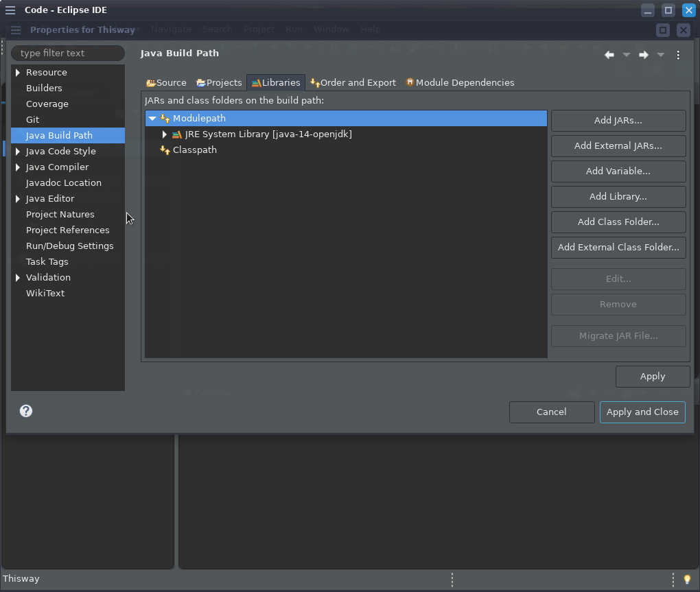Expand the Java Code Style category
The height and width of the screenshot is (592, 700).
tap(18, 151)
